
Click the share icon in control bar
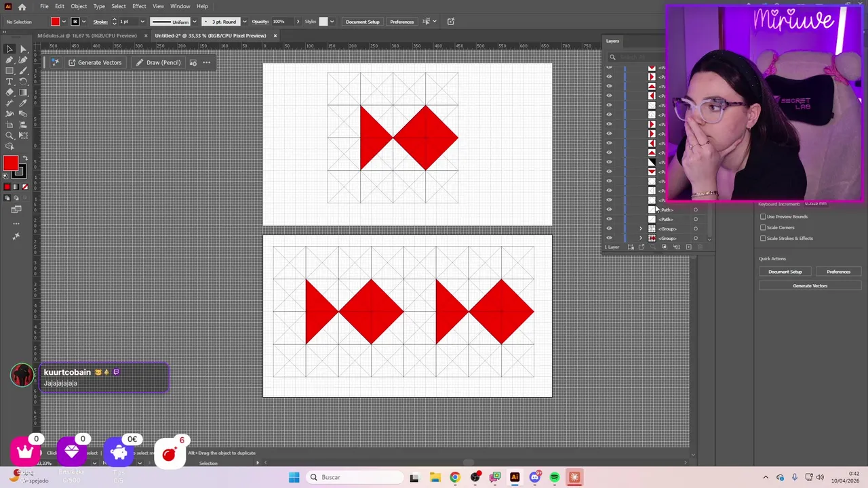451,22
